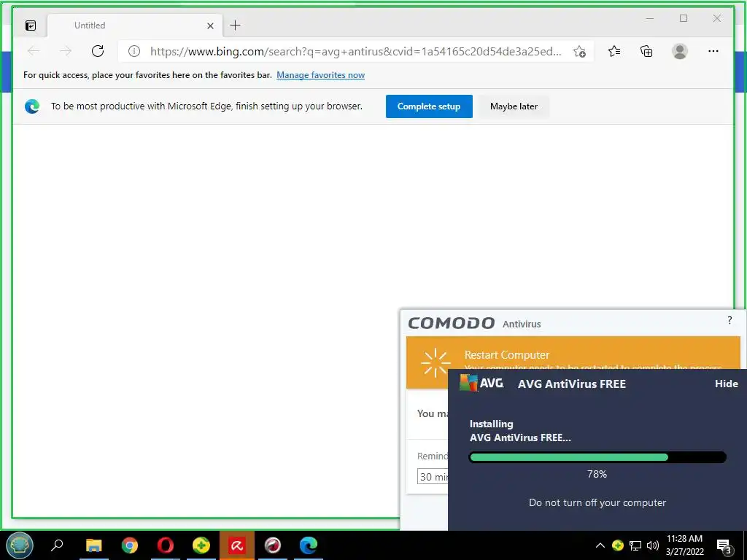
Task: Reload the page with the refresh icon
Action: (98, 51)
